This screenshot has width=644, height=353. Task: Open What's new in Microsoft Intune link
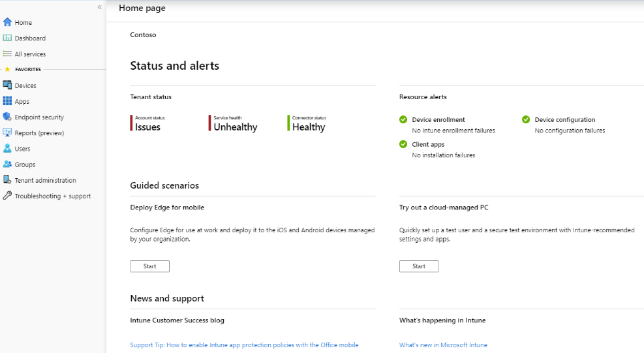(443, 345)
